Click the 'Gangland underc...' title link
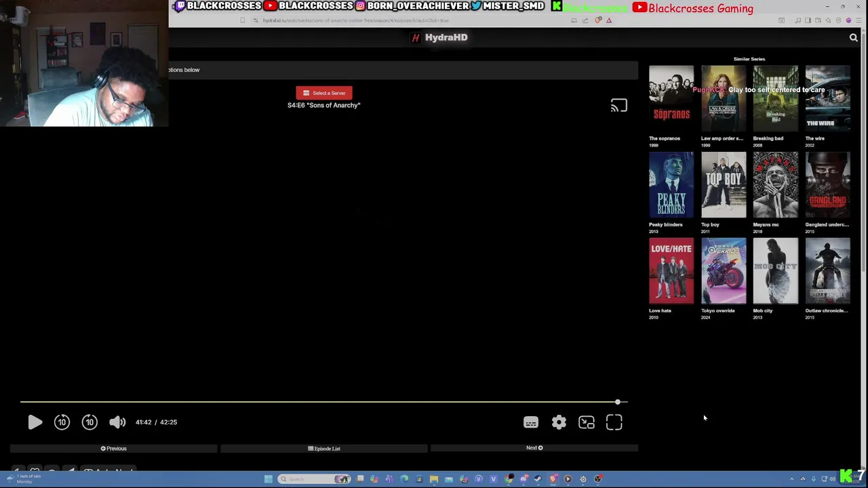Screen dimensions: 868x488 click(x=827, y=224)
